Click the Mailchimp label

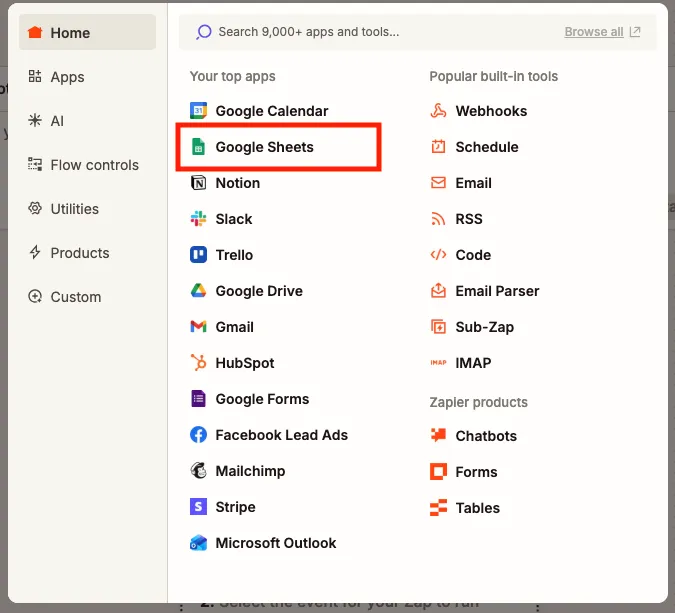click(250, 471)
